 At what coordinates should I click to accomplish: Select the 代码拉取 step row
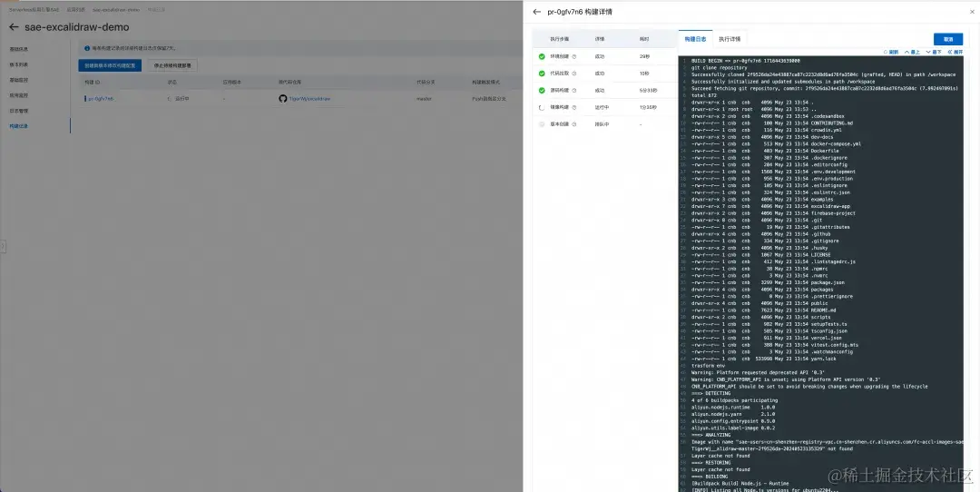pyautogui.click(x=603, y=74)
